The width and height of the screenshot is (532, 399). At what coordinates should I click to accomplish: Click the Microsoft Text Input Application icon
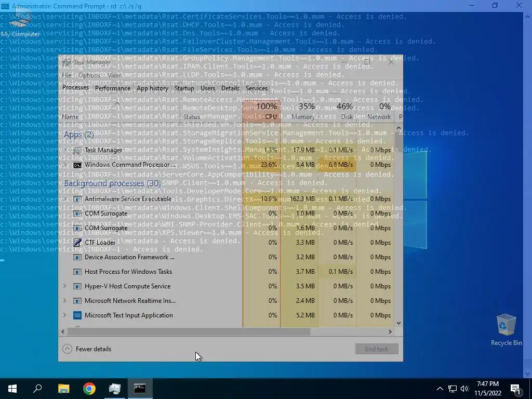[x=77, y=315]
